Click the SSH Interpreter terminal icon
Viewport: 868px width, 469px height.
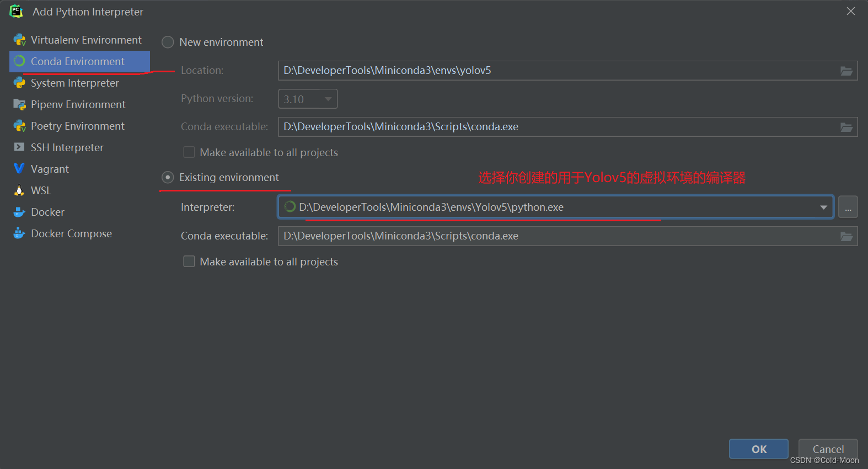point(19,147)
